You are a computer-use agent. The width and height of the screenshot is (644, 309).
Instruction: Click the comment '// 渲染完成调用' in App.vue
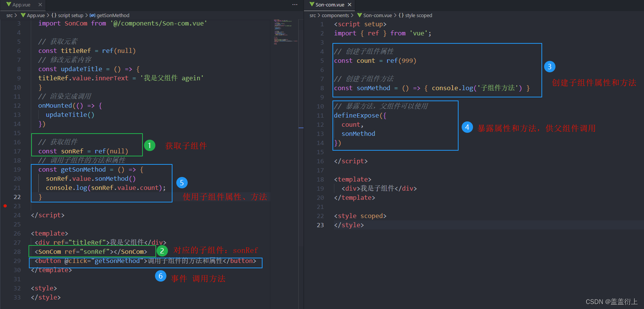coord(65,96)
